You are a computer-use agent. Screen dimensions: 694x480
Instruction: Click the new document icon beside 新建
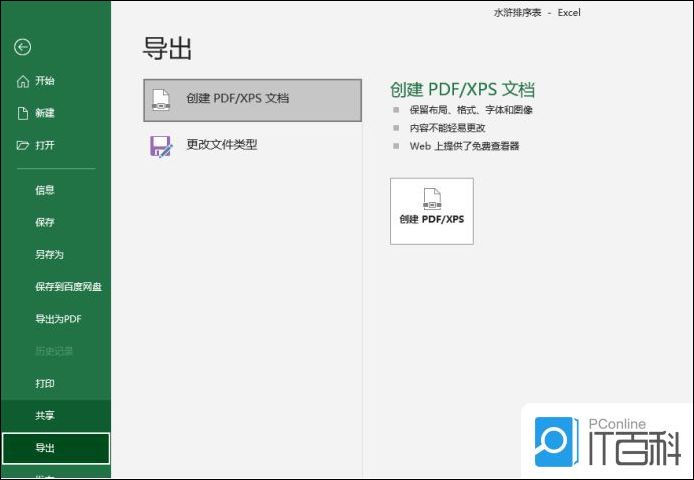[23, 113]
